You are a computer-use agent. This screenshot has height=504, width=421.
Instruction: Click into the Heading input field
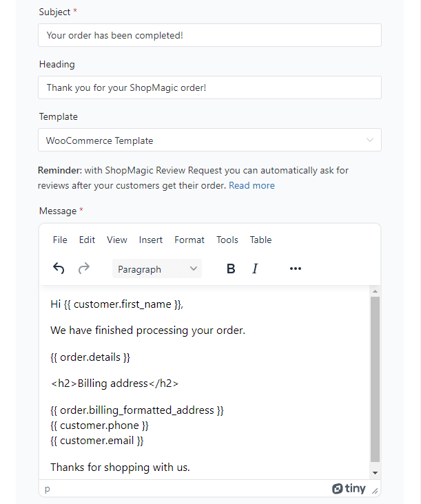209,87
